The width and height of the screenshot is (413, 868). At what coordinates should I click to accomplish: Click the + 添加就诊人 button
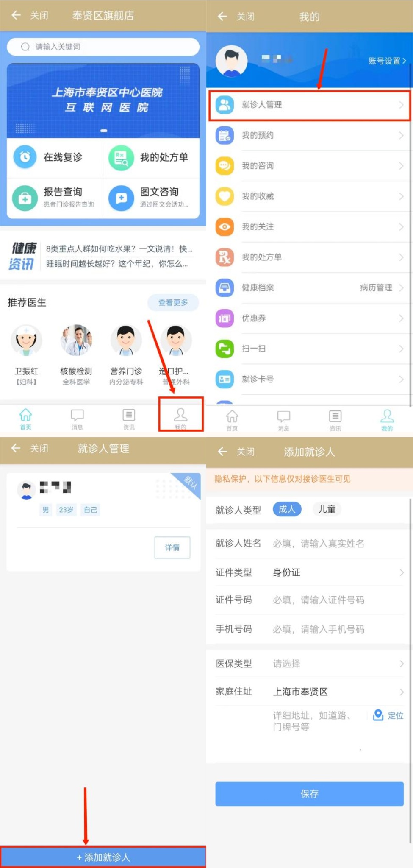point(103,857)
